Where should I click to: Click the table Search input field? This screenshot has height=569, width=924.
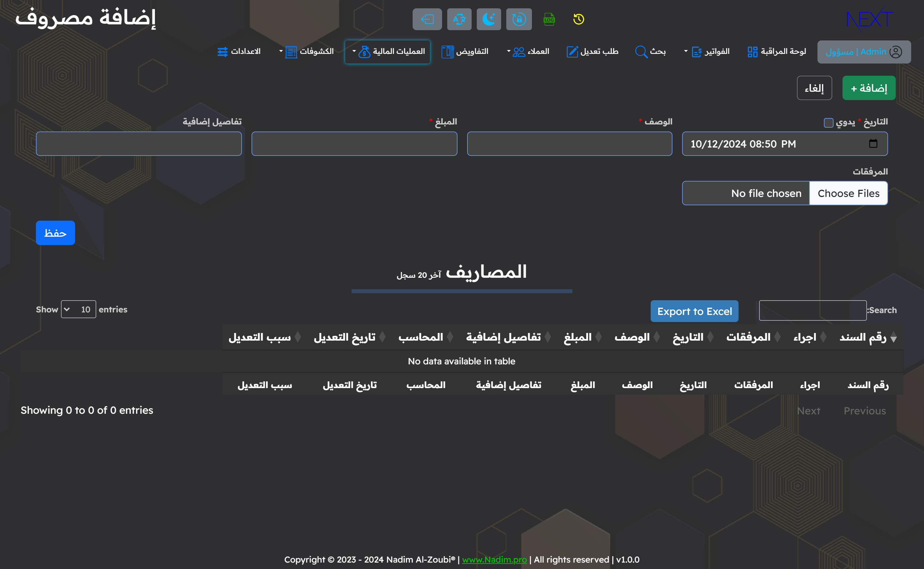click(x=812, y=310)
